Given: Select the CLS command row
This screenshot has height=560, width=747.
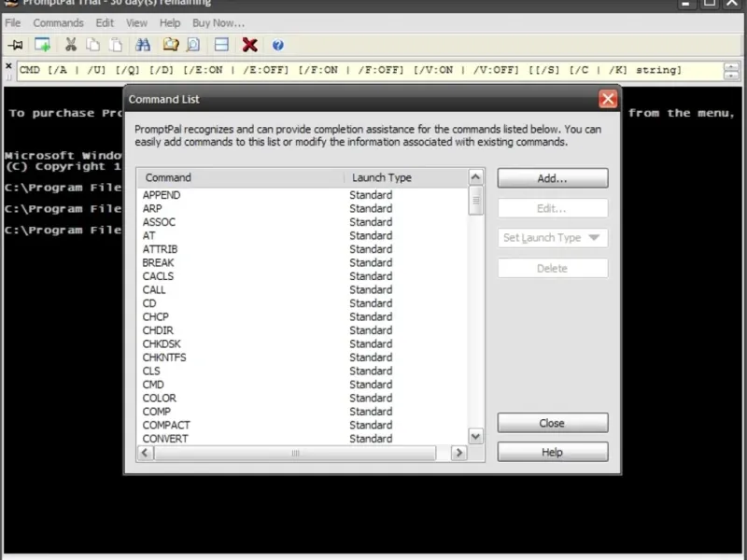Looking at the screenshot, I should [x=303, y=371].
